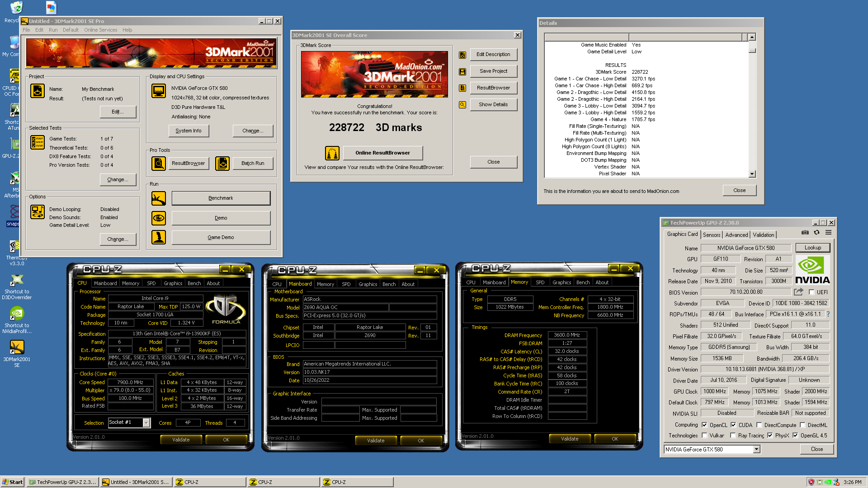Image resolution: width=868 pixels, height=488 pixels.
Task: Click the Windows Start button
Action: 13,482
